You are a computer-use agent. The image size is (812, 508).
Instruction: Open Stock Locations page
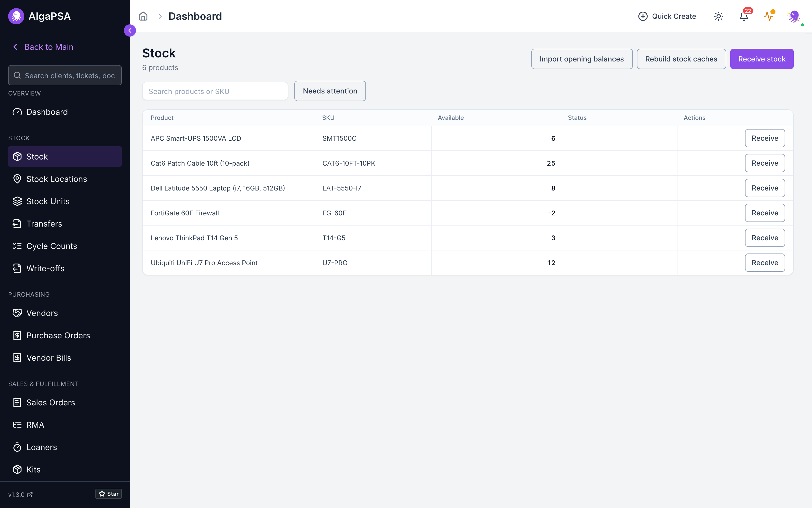65,179
